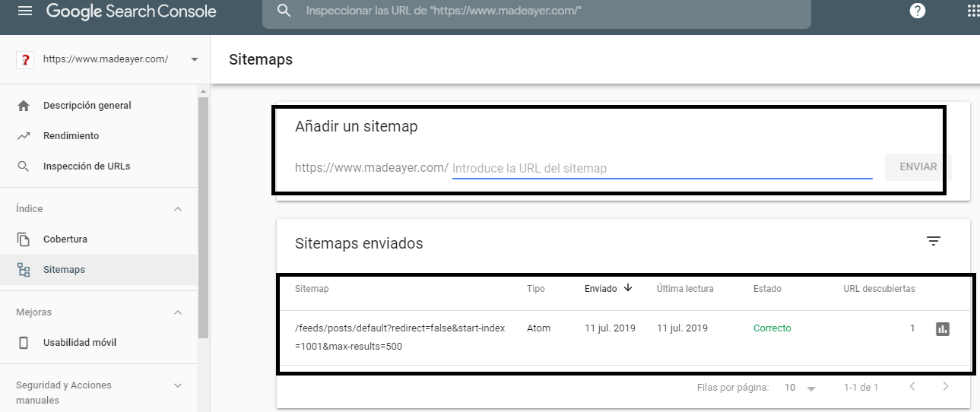
Task: Click the /feeds/posts/default sitemap entry
Action: point(400,338)
